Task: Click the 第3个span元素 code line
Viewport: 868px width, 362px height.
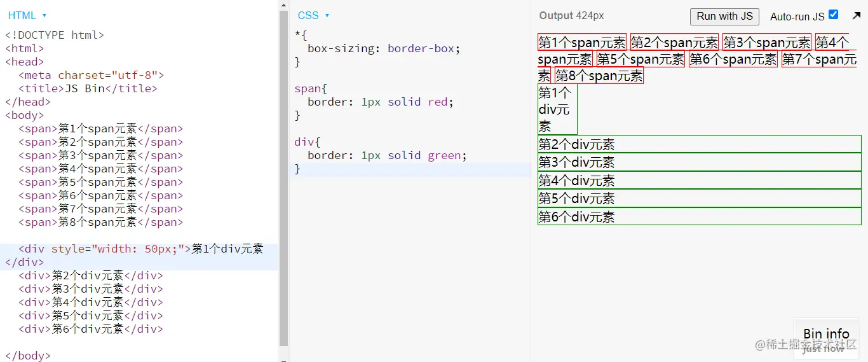Action: pos(100,155)
